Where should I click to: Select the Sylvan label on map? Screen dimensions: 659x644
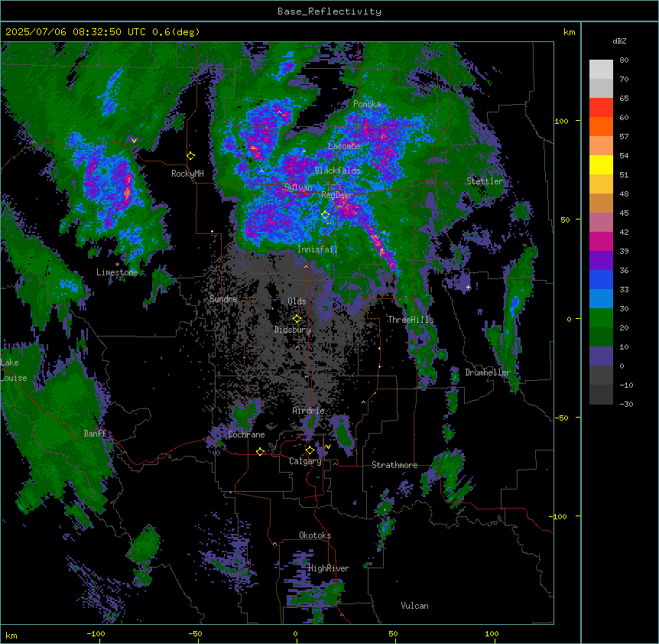(x=298, y=187)
